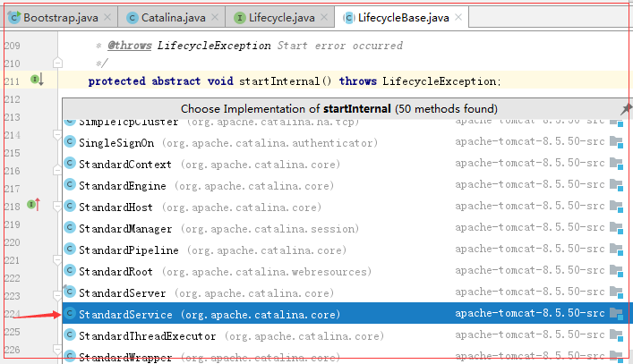Close the Catalina.java tab
The width and height of the screenshot is (633, 364).
click(215, 17)
